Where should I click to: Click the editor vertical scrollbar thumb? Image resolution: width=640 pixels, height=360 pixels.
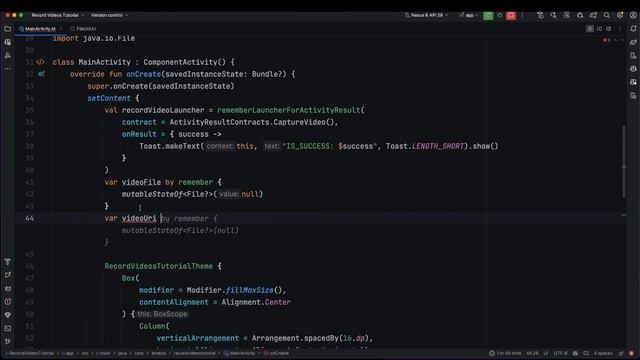(x=623, y=162)
